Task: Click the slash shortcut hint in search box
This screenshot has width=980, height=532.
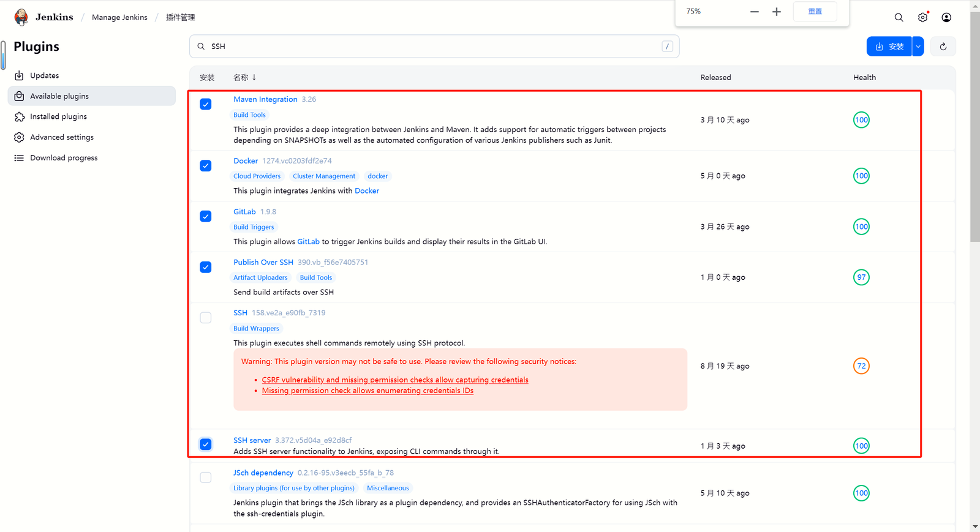Action: tap(668, 47)
